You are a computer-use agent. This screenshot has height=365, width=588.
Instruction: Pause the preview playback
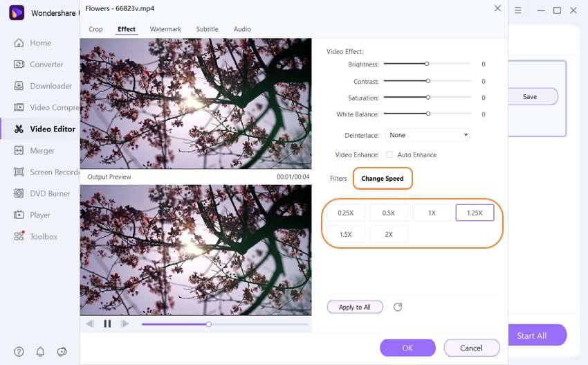click(107, 323)
